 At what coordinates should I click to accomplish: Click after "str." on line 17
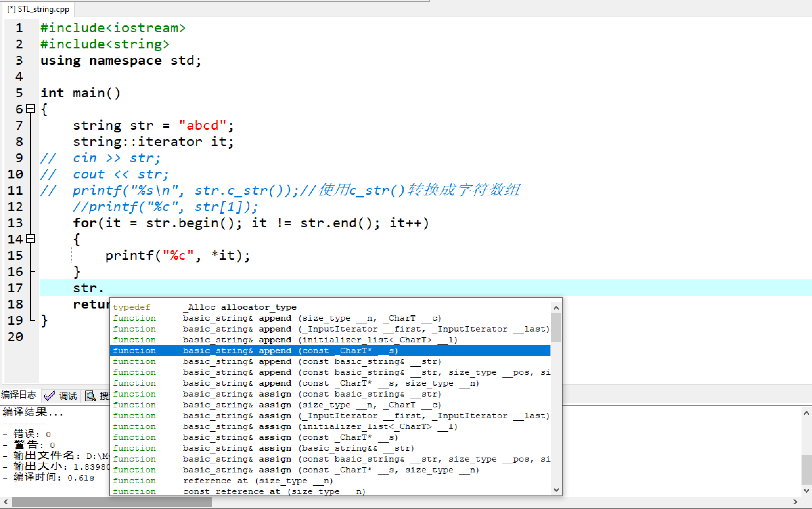click(x=105, y=288)
